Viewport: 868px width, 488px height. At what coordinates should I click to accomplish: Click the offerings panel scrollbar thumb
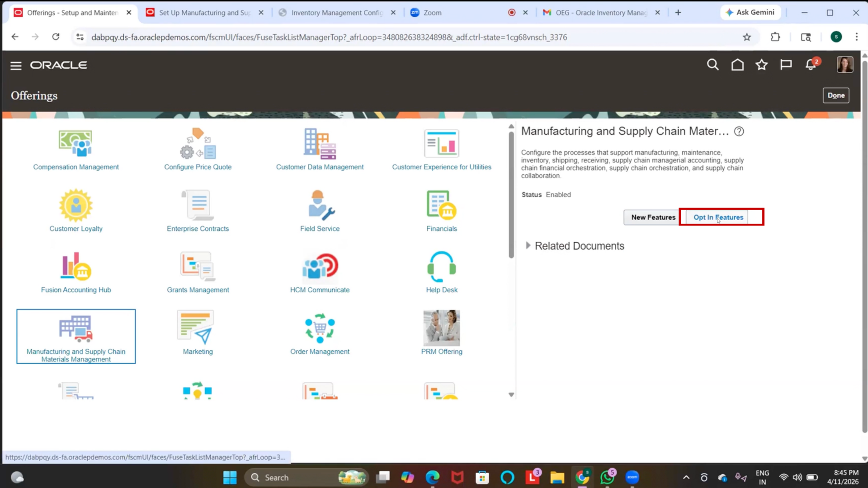click(511, 194)
